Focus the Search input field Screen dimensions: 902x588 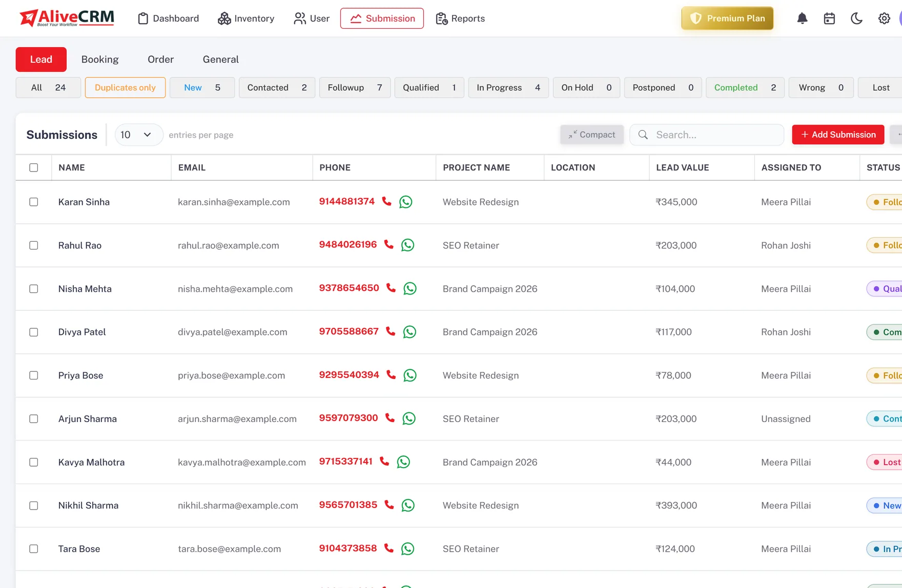(x=707, y=135)
